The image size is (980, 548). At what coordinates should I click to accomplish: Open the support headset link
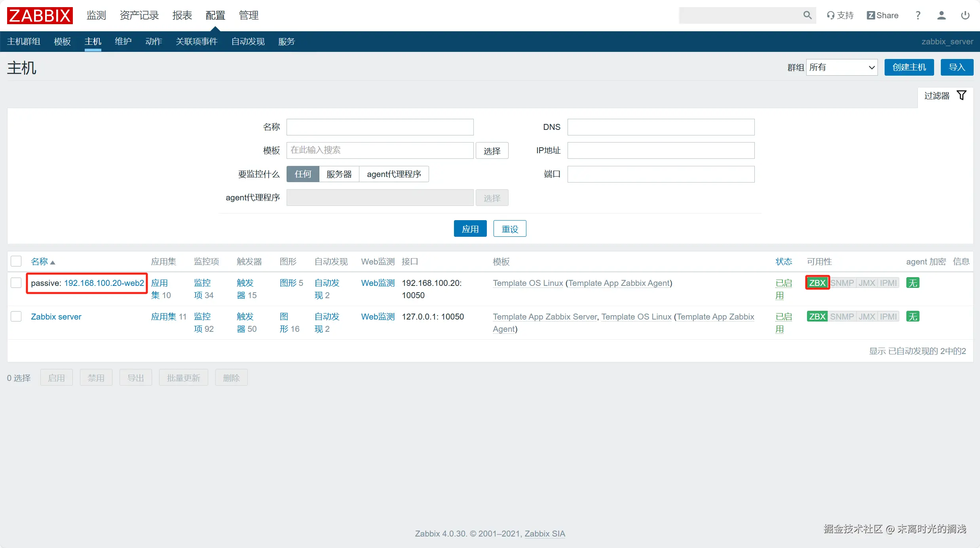click(840, 15)
